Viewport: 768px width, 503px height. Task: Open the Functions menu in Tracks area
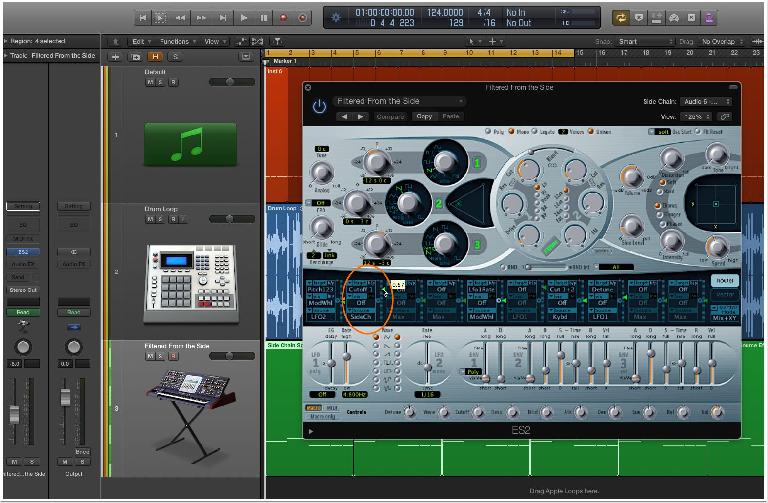click(x=177, y=42)
